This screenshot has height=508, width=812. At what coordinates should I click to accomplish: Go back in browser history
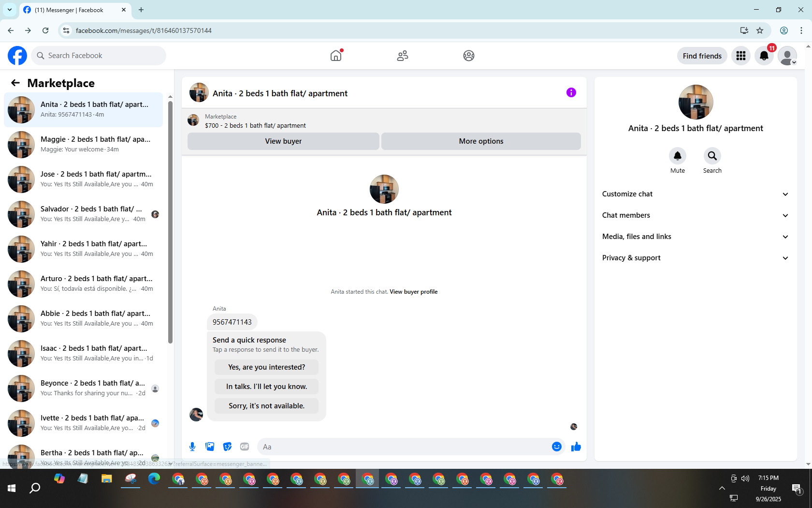(x=11, y=30)
